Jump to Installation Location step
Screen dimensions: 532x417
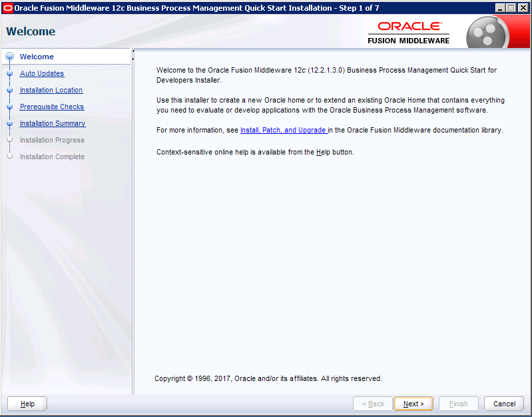(x=51, y=90)
